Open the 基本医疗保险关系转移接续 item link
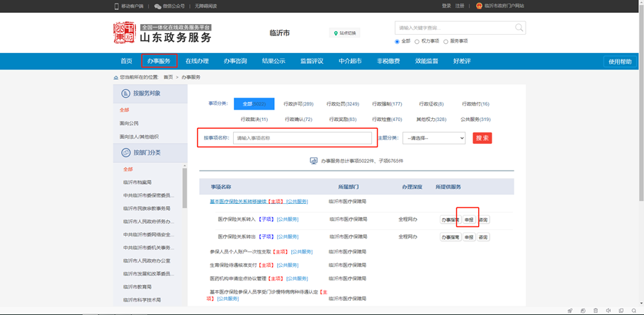The width and height of the screenshot is (644, 315). pos(259,201)
